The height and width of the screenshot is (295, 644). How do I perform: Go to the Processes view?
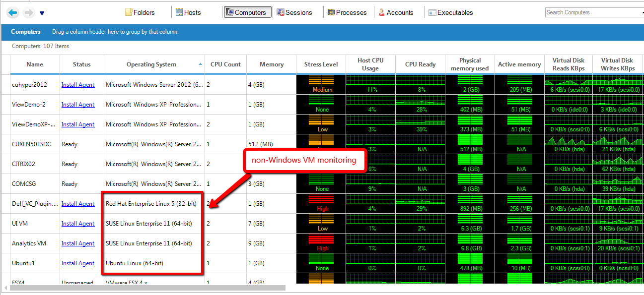coord(347,12)
